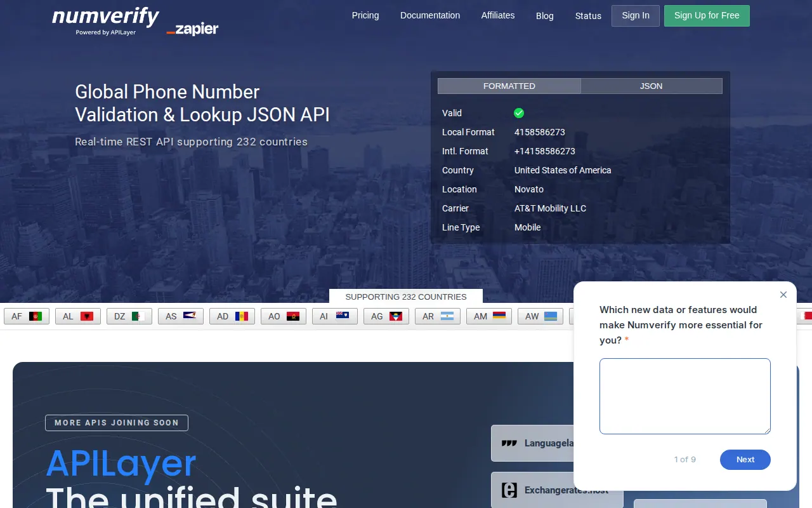Open the Blog link
Viewport: 812px width, 508px height.
(545, 16)
